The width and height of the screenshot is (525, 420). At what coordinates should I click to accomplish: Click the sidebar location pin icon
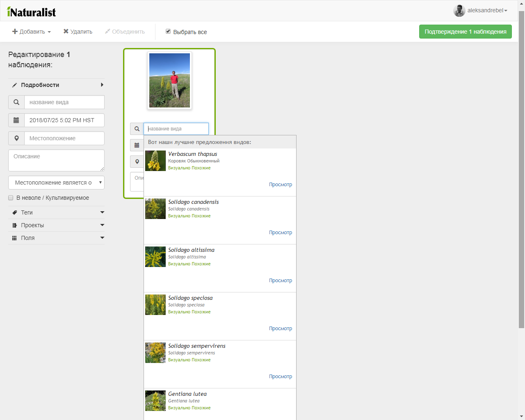16,138
